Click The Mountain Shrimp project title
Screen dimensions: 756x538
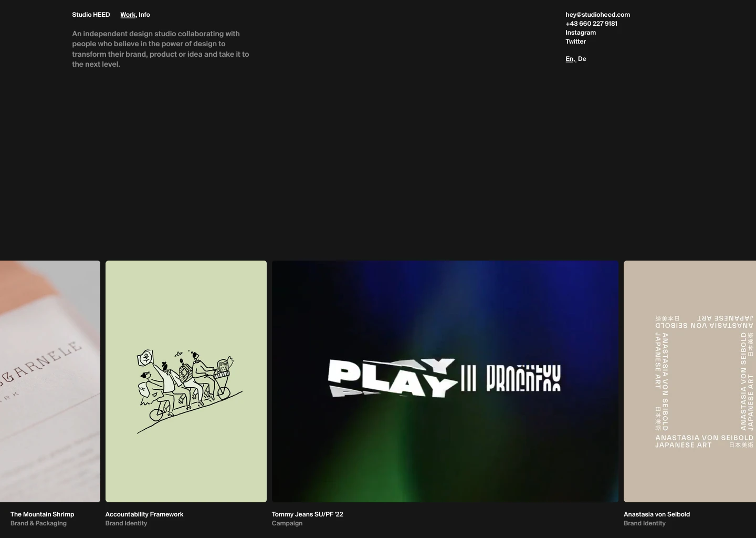(42, 514)
